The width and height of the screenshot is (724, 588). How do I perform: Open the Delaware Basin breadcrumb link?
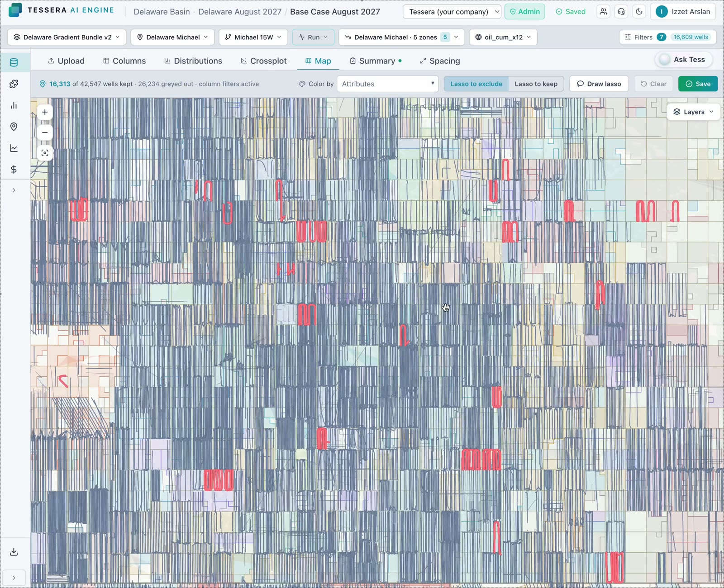click(x=162, y=12)
